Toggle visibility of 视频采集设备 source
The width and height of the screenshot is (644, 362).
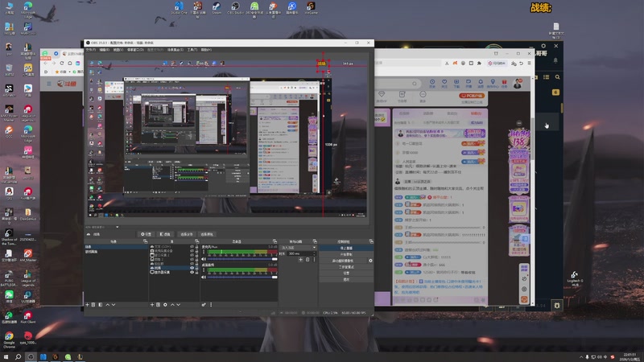[x=192, y=250]
